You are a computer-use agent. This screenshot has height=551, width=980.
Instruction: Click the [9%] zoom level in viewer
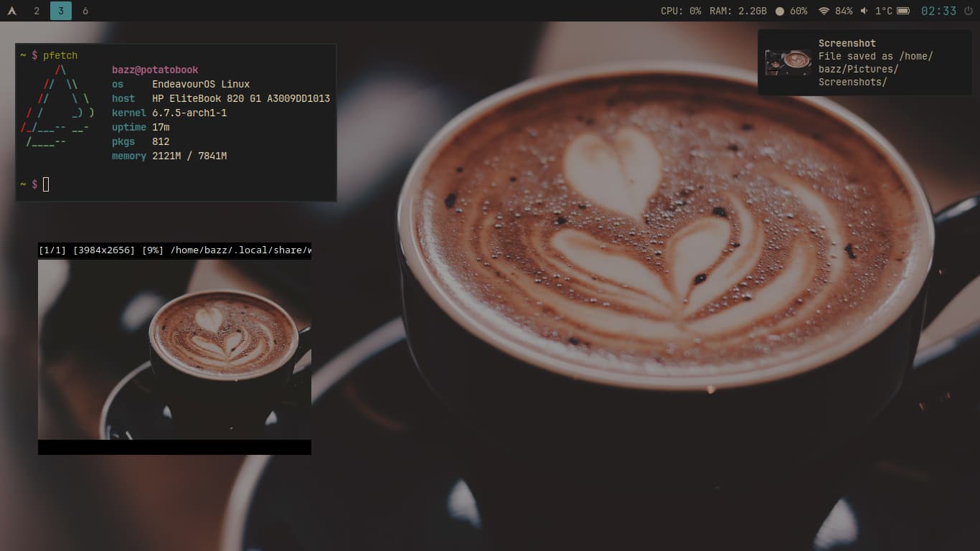pyautogui.click(x=153, y=250)
